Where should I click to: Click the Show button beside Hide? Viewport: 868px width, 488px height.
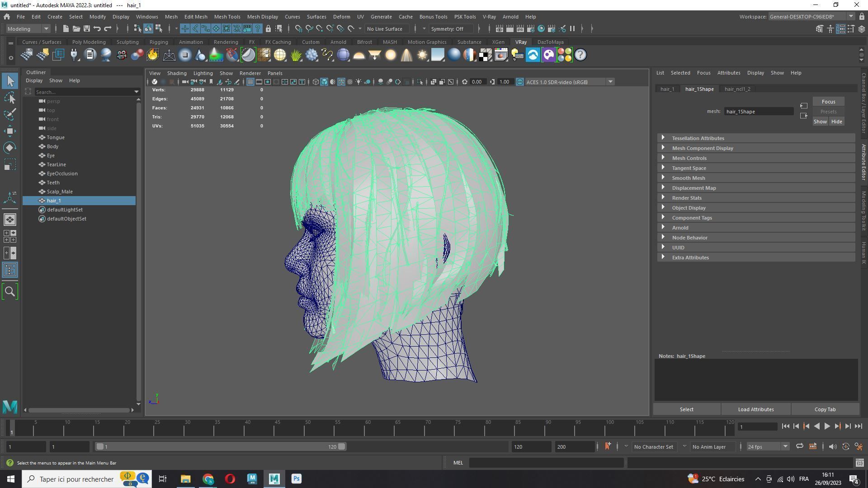pos(820,122)
